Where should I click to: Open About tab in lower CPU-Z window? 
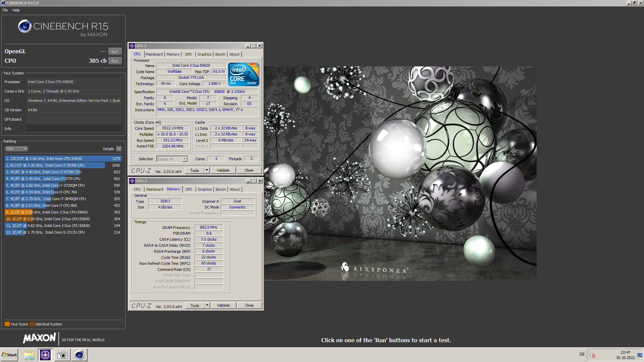point(235,189)
